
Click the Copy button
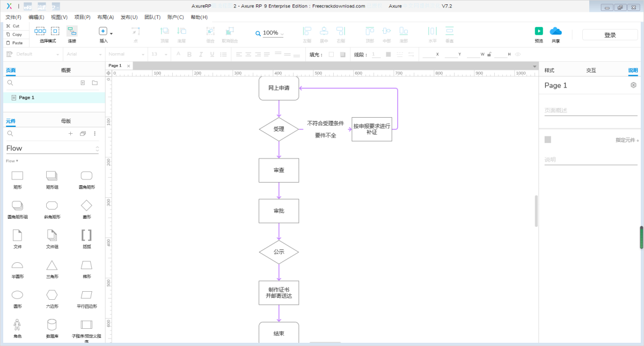tap(14, 34)
